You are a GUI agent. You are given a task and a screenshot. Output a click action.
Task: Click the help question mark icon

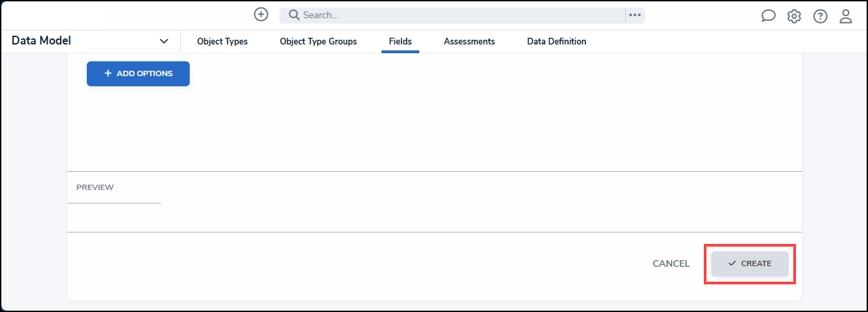coord(820,16)
